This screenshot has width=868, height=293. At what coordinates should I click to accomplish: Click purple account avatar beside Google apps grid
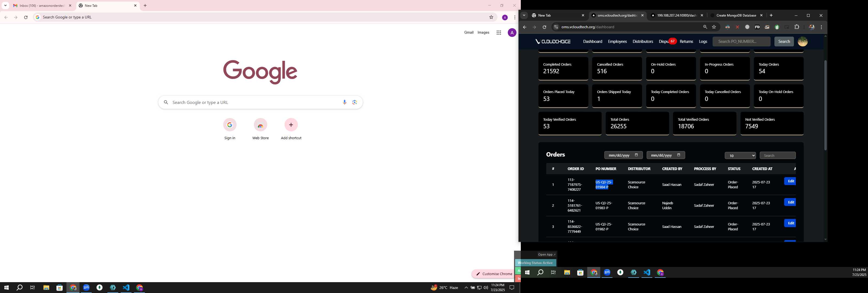click(512, 33)
